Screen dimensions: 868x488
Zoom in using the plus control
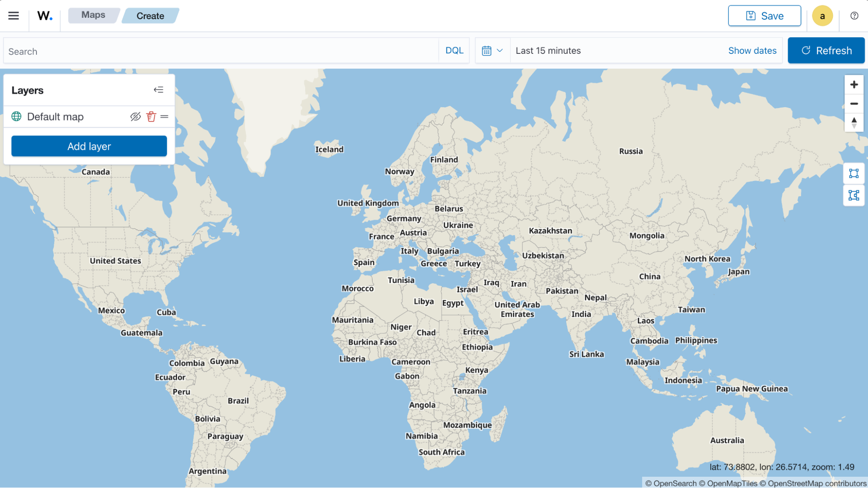pyautogui.click(x=853, y=84)
